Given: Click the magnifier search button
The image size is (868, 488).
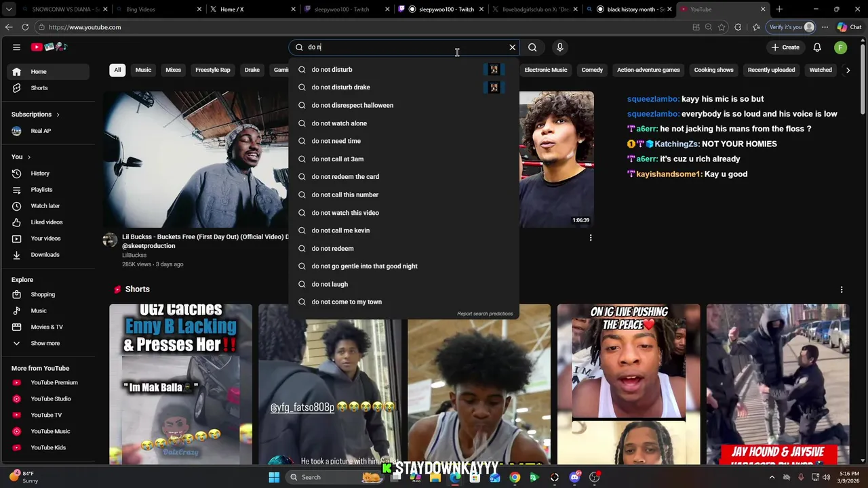Looking at the screenshot, I should pyautogui.click(x=532, y=47).
